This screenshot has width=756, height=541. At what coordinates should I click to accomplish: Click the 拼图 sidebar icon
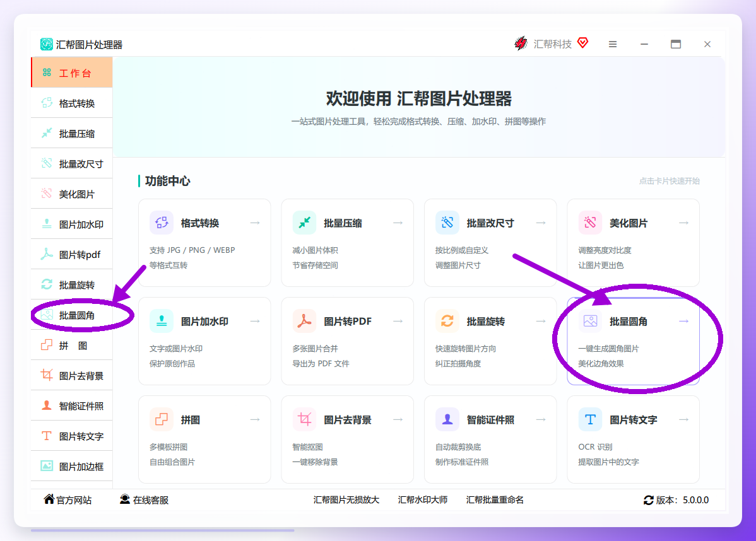(47, 345)
